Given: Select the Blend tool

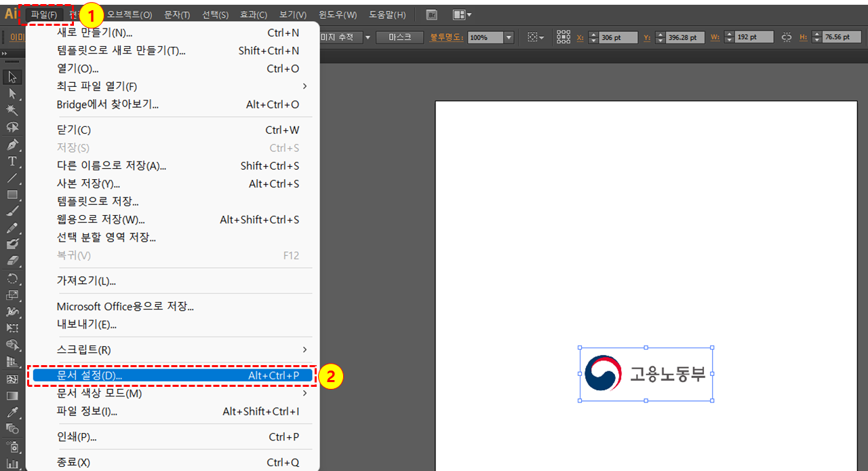Looking at the screenshot, I should [x=12, y=429].
